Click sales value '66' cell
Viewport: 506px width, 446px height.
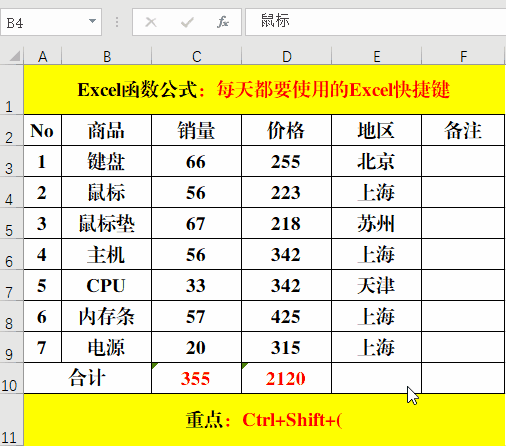197,161
